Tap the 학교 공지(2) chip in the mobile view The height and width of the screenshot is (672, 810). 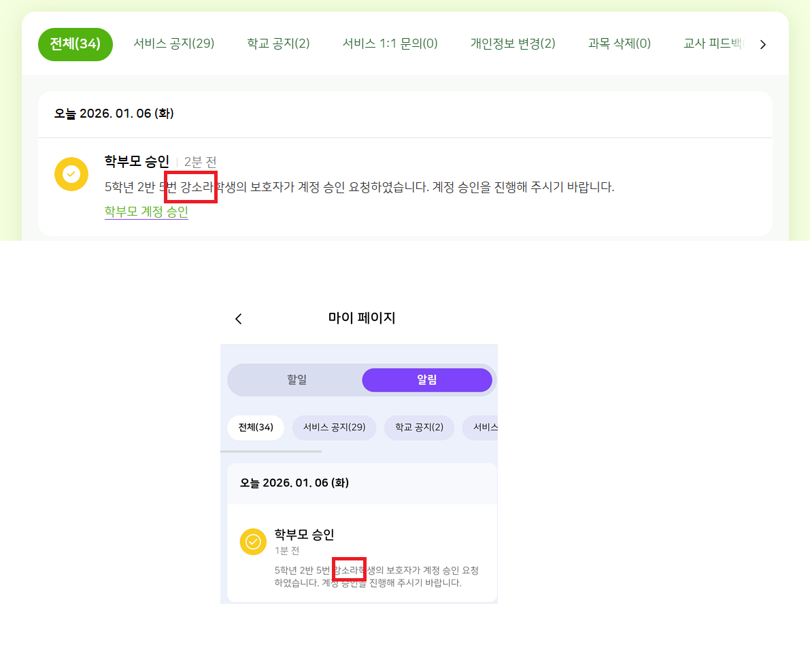(x=419, y=428)
